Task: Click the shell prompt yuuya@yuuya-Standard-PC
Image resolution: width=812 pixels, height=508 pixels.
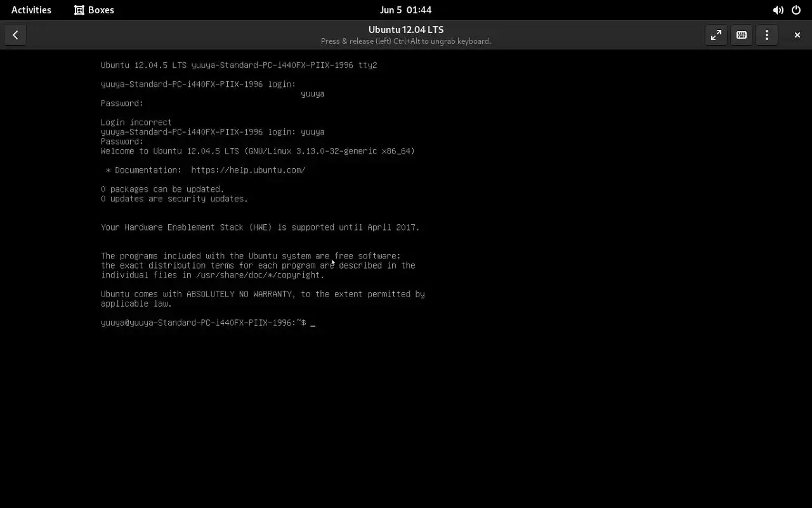Action: 204,323
